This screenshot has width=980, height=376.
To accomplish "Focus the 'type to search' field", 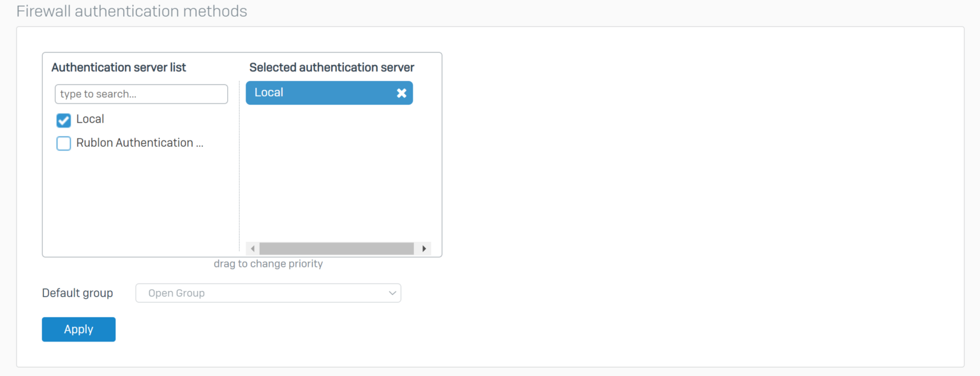I will coord(141,94).
